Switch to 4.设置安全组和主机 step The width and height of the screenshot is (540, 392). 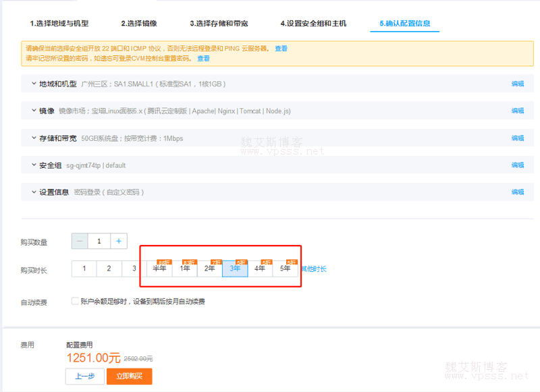click(313, 24)
